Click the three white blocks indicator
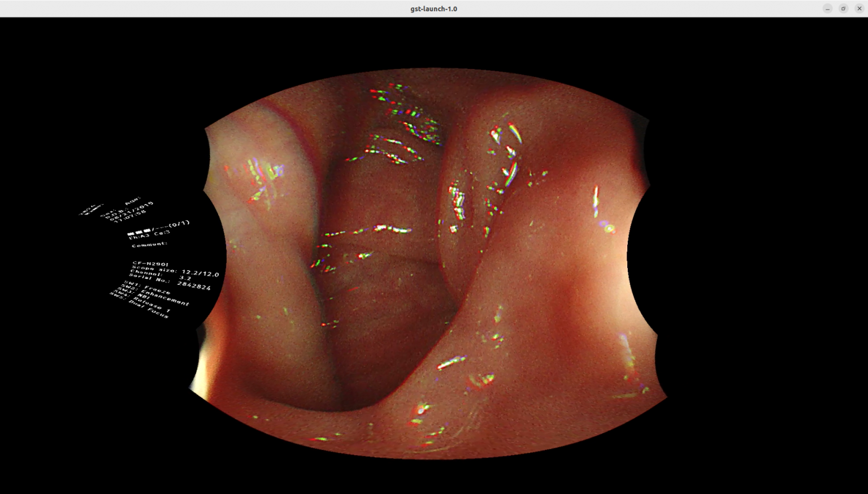This screenshot has height=494, width=868. pos(139,232)
